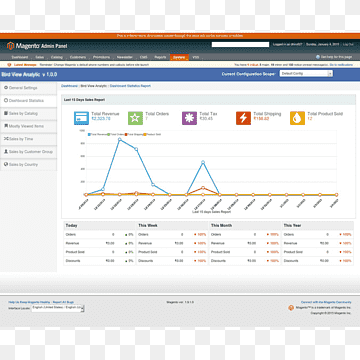Click the green Total Orders star icon

pyautogui.click(x=135, y=118)
